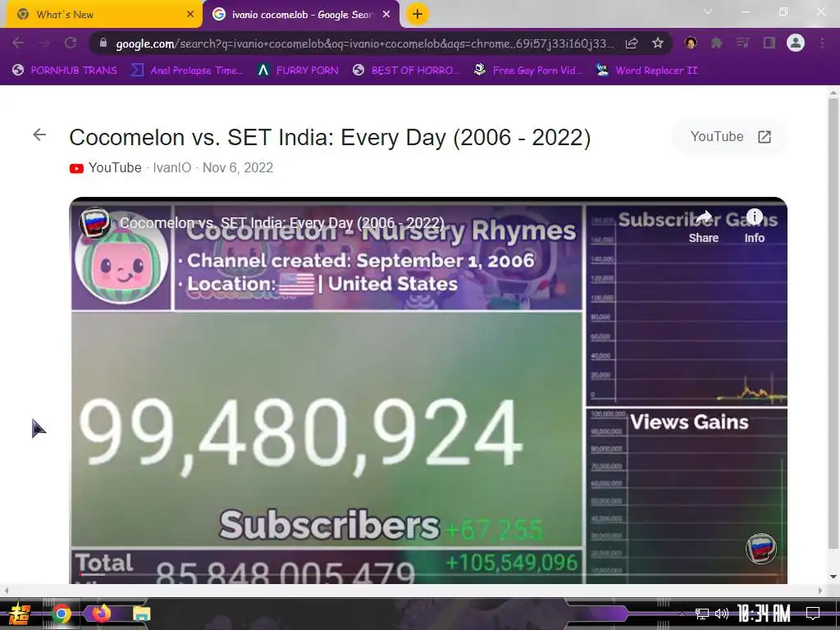Open Google Chrome in the taskbar
The image size is (840, 630).
[61, 614]
